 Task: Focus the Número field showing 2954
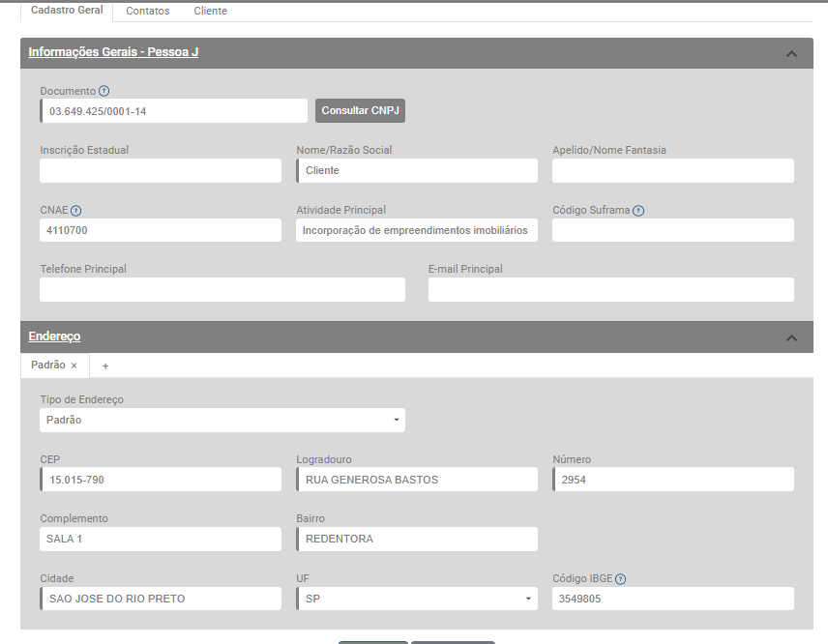[673, 480]
